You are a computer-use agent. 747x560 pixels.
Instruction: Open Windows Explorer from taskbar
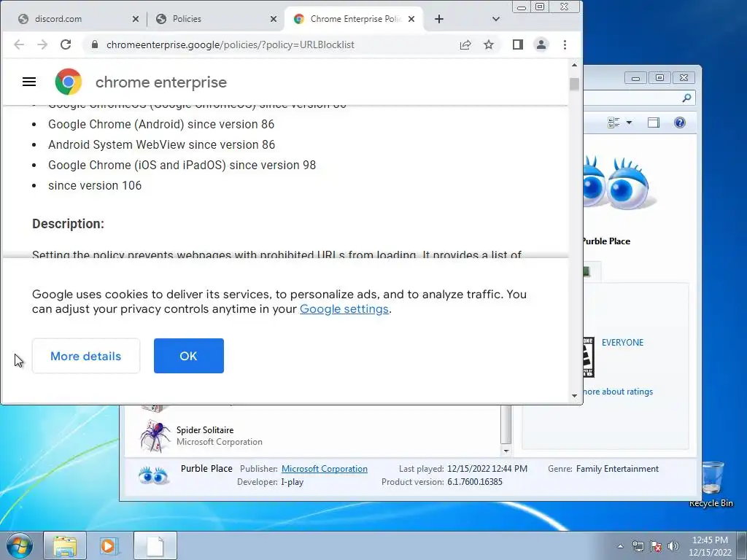(65, 545)
